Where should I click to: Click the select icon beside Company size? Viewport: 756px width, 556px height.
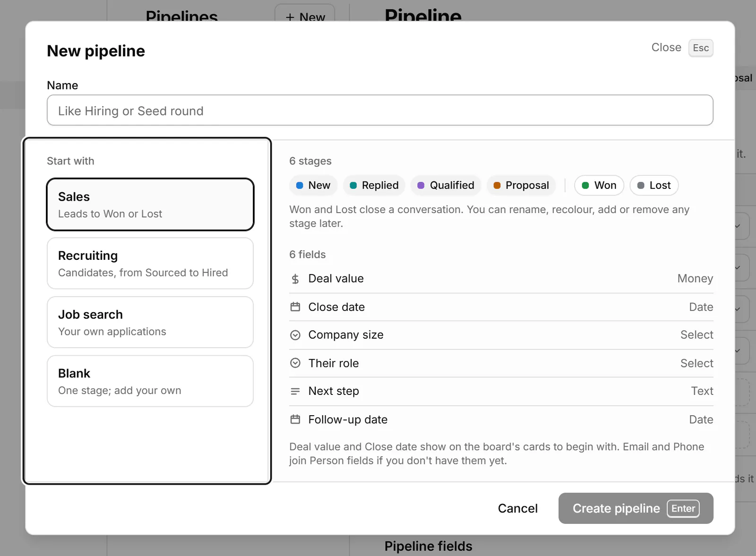click(x=295, y=335)
